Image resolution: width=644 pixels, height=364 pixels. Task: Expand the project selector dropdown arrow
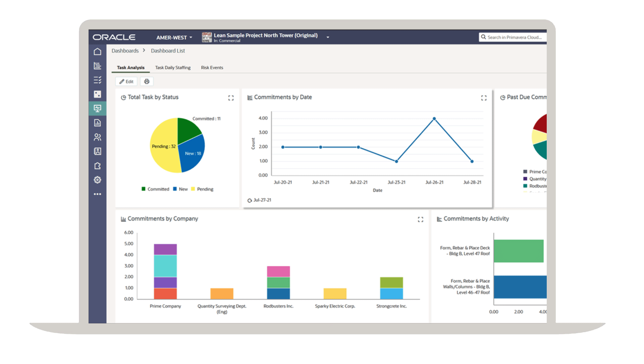(x=328, y=37)
